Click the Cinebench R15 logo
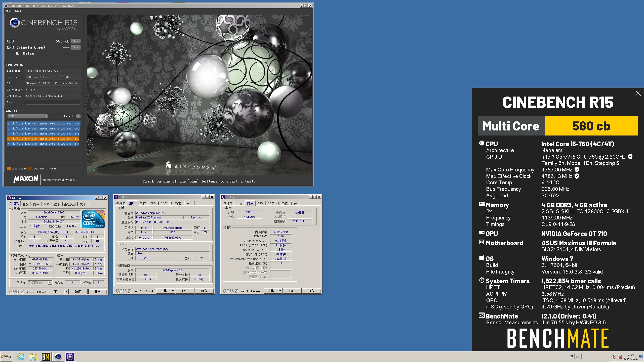This screenshot has height=362, width=644. pos(44,24)
